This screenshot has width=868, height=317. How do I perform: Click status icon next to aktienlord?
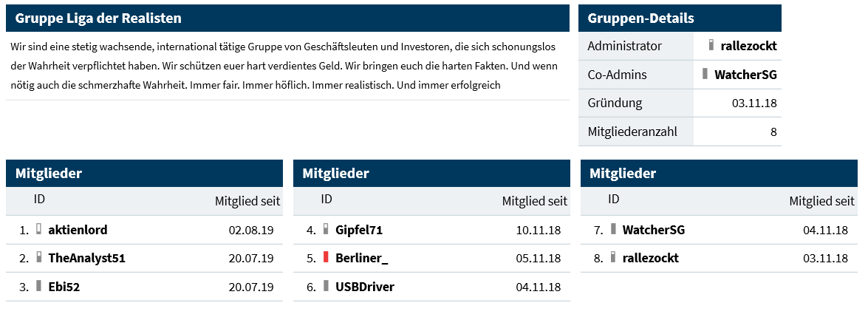pos(38,230)
